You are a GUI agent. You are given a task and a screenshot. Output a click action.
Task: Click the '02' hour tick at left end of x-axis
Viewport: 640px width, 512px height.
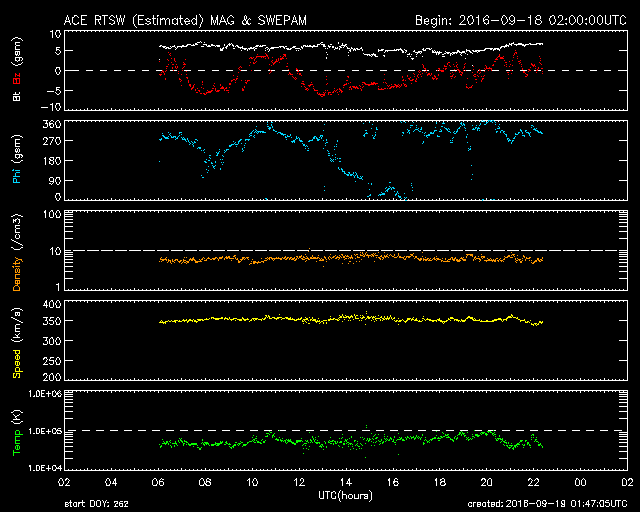64,483
